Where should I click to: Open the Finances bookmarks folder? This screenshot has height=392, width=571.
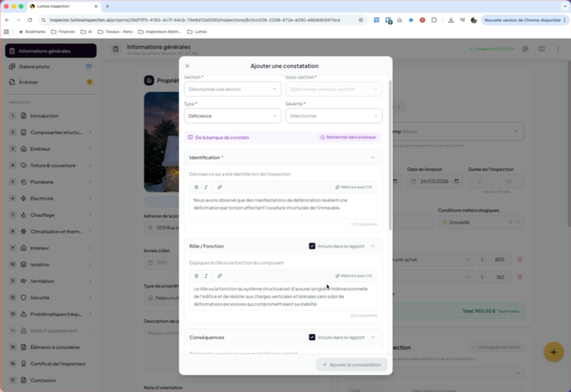(63, 32)
